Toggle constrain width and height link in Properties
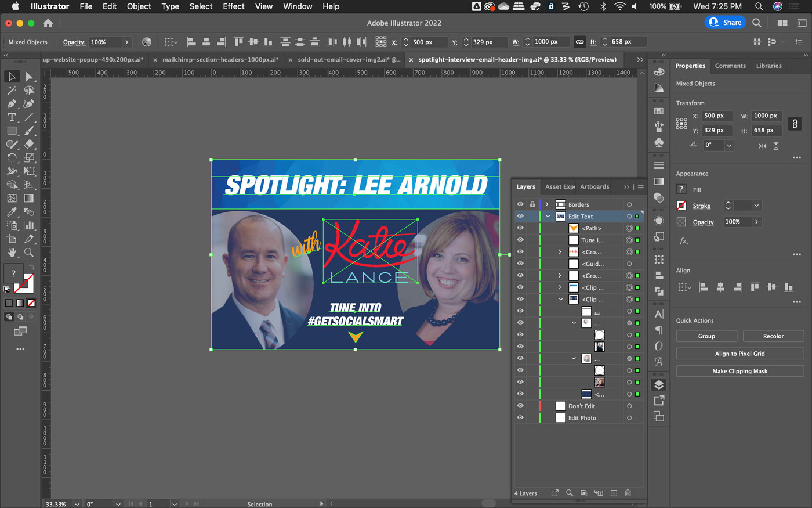Viewport: 812px width, 508px height. point(795,123)
